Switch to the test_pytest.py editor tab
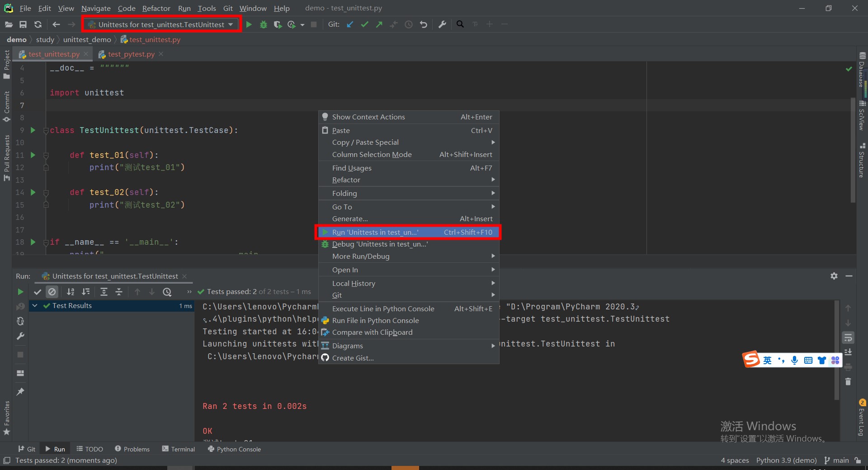This screenshot has width=868, height=470. point(131,54)
